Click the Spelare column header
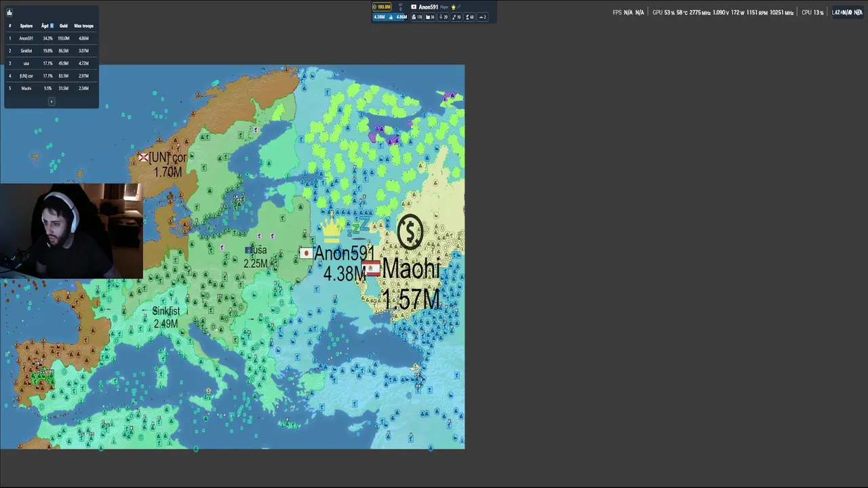 coord(26,26)
